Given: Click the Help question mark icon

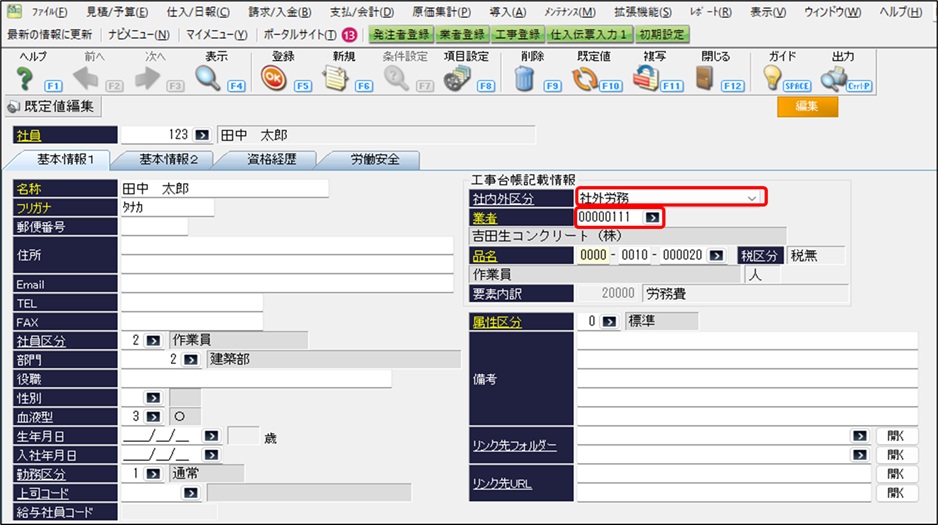Looking at the screenshot, I should tap(26, 78).
